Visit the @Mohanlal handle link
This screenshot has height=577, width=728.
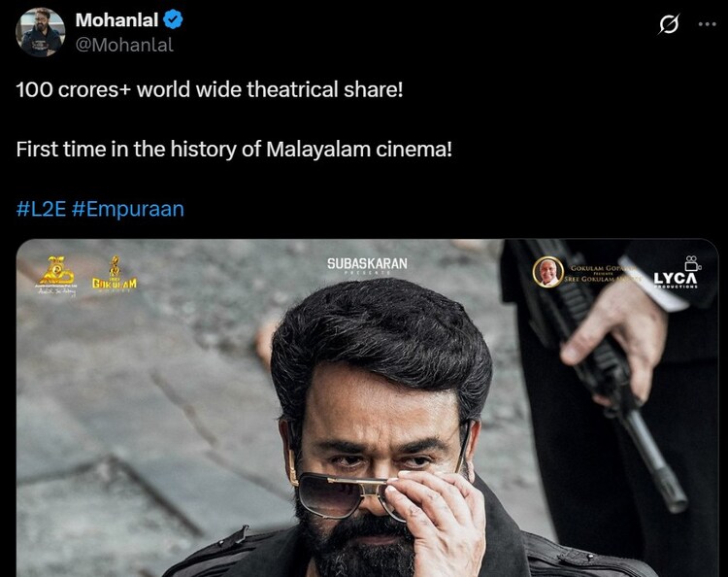[124, 45]
